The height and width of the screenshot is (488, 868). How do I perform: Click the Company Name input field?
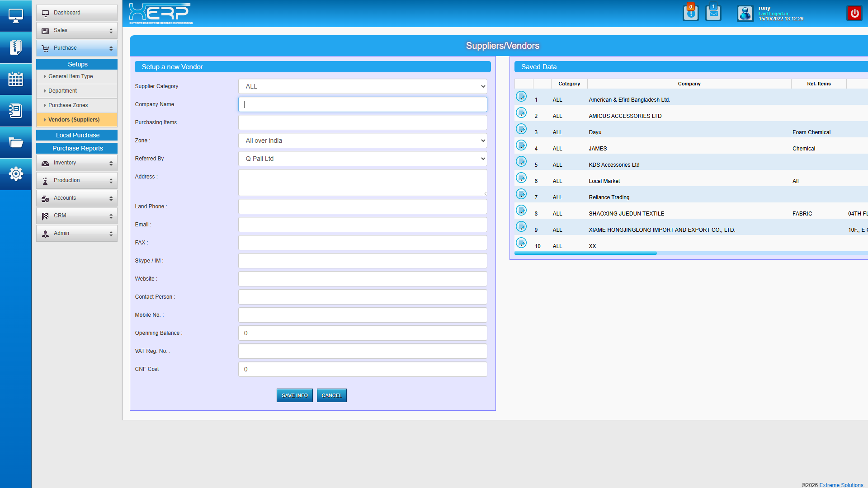coord(363,104)
